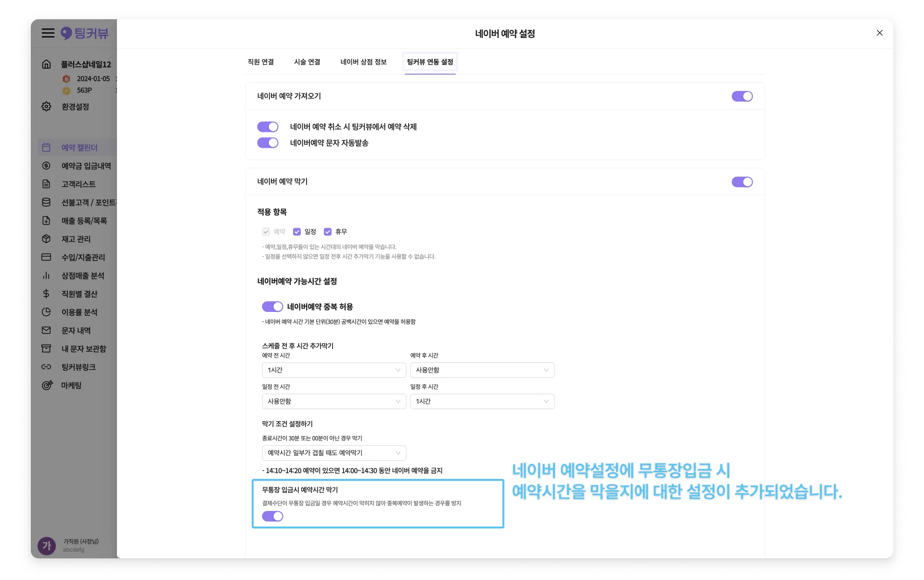Expand 막기 조건 설정하기 dropdown
Screen dimensions: 924x580
[334, 453]
